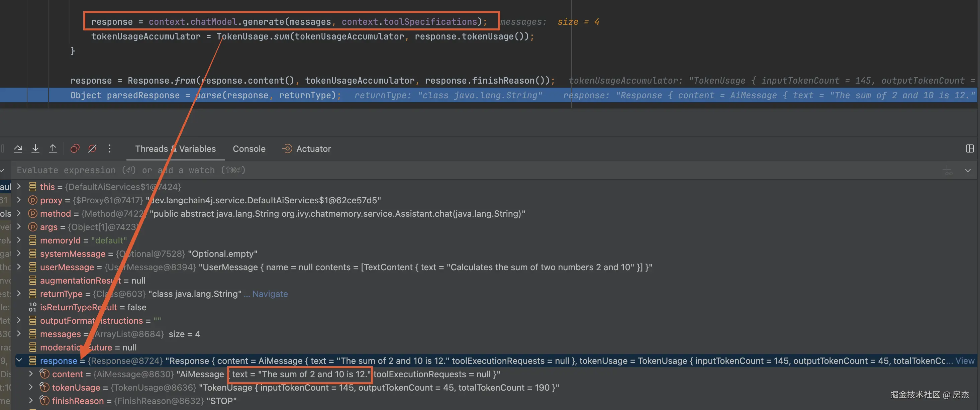Click View link on response row
This screenshot has height=410, width=980.
[965, 361]
